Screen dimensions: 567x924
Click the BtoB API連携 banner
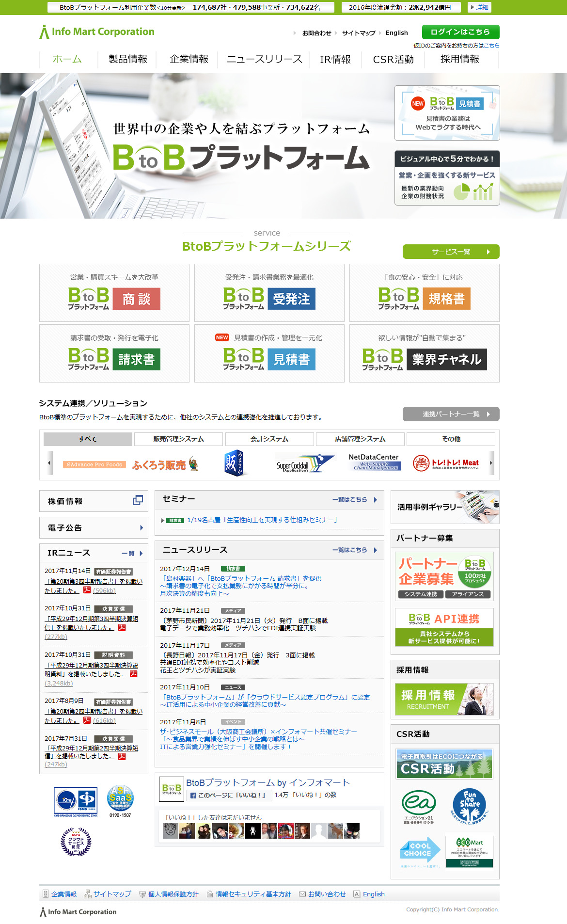click(x=444, y=627)
